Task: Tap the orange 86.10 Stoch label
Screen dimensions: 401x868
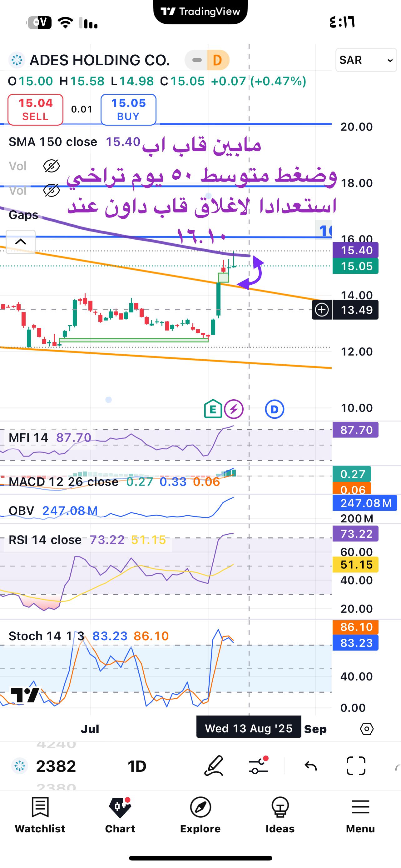Action: [x=355, y=627]
